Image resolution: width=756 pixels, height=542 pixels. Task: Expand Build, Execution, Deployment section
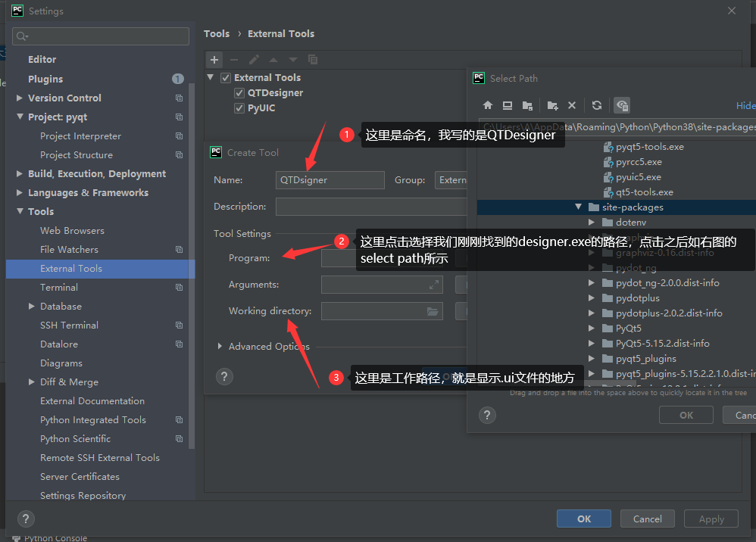click(19, 173)
